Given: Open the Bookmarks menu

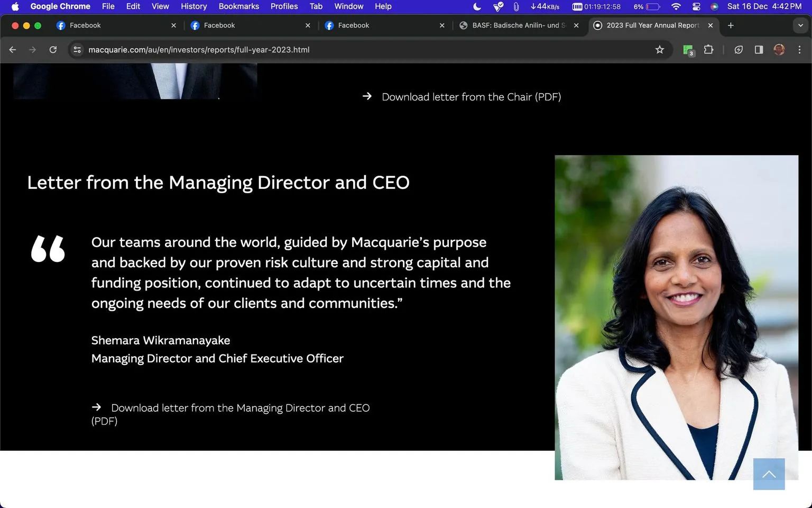Looking at the screenshot, I should click(238, 6).
